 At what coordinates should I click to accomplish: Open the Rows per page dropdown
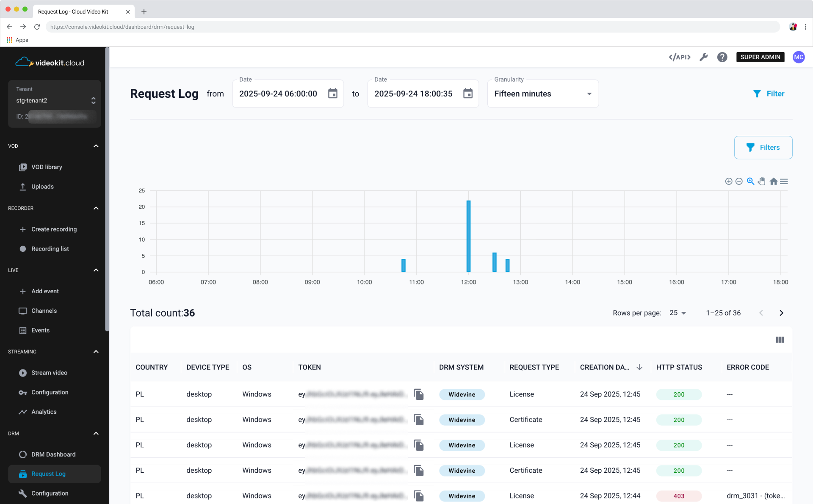(677, 313)
